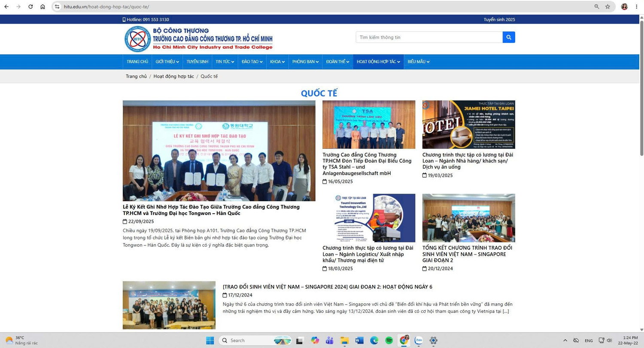
Task: Open the Singapore exchange summary group photo
Action: coord(469,218)
